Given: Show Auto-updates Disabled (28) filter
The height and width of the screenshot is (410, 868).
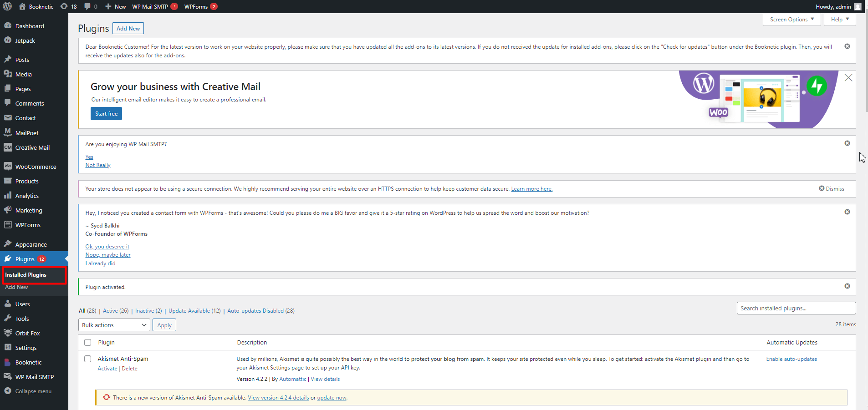Looking at the screenshot, I should click(x=261, y=311).
